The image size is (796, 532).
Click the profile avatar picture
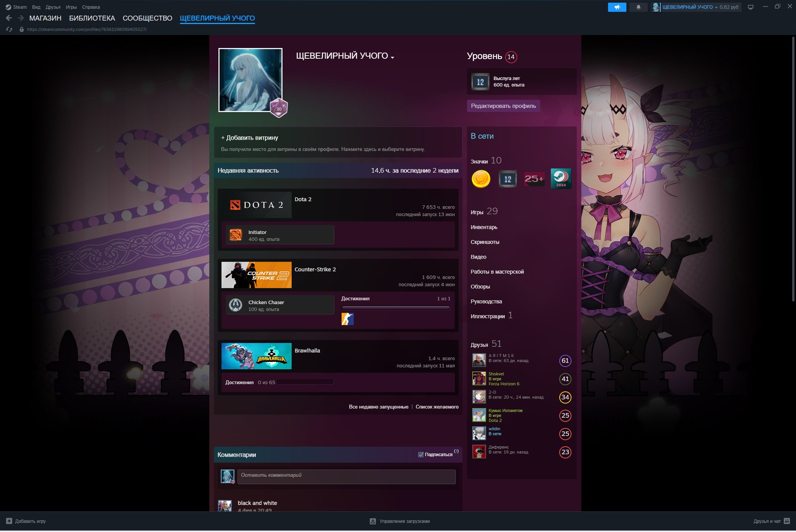pyautogui.click(x=250, y=80)
